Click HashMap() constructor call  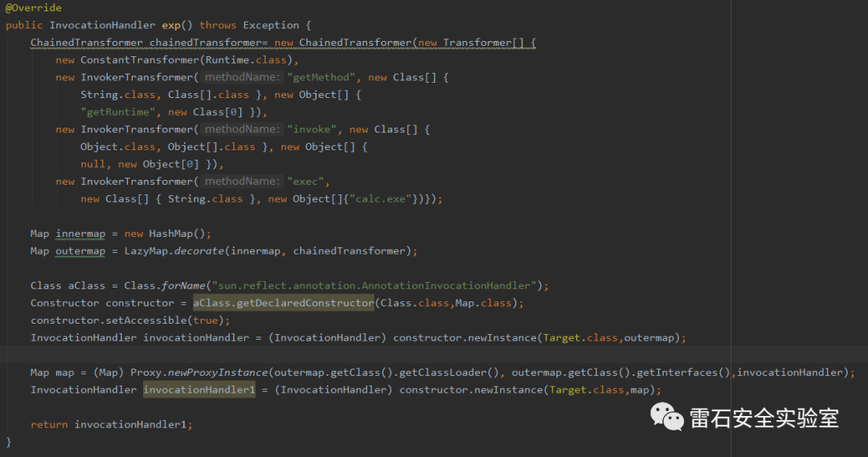pos(177,234)
